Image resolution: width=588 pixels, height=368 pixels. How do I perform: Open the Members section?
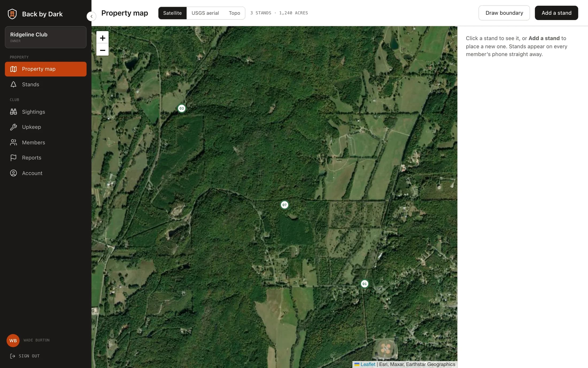46,142
